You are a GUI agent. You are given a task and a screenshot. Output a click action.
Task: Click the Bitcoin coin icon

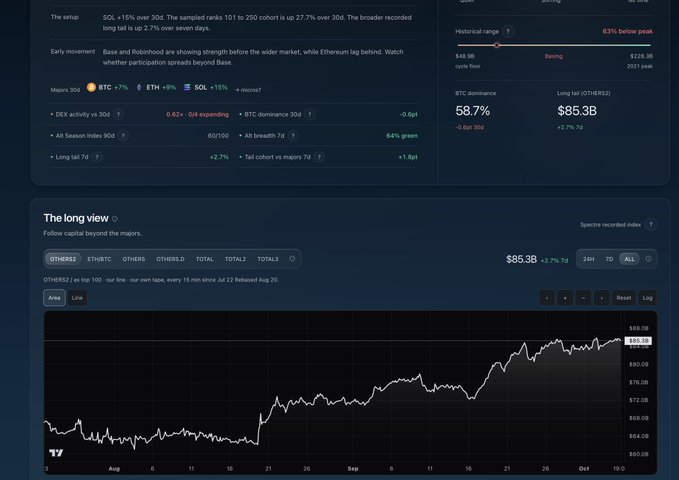[x=91, y=87]
